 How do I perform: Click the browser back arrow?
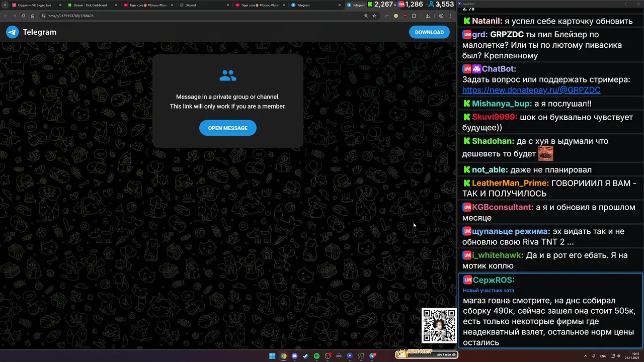tap(6, 16)
